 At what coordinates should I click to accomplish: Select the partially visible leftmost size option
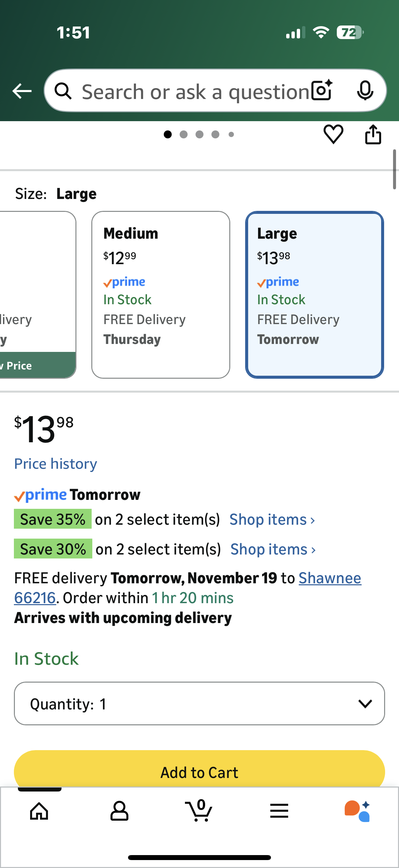(37, 295)
